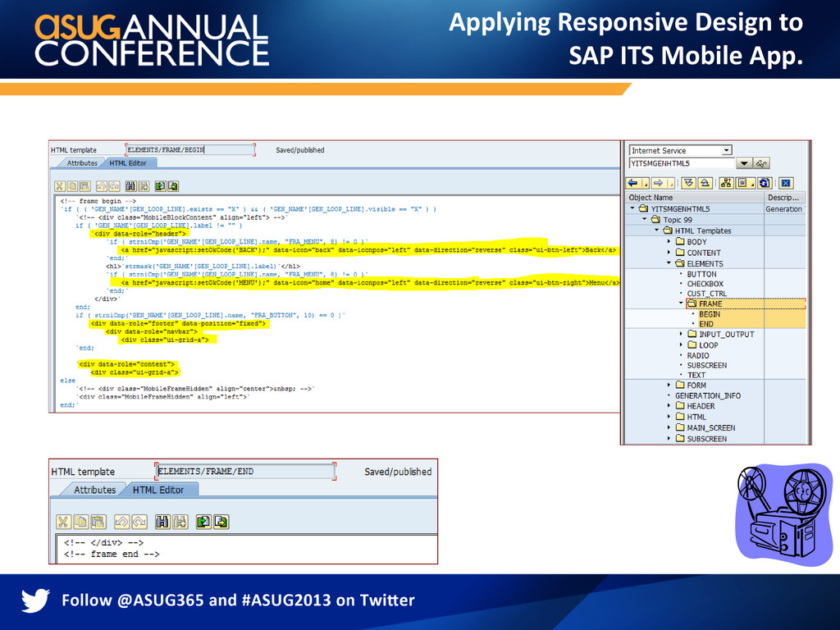840x630 pixels.
Task: Open history dropdown next to YITSMGENHTML5 field
Action: 743,163
